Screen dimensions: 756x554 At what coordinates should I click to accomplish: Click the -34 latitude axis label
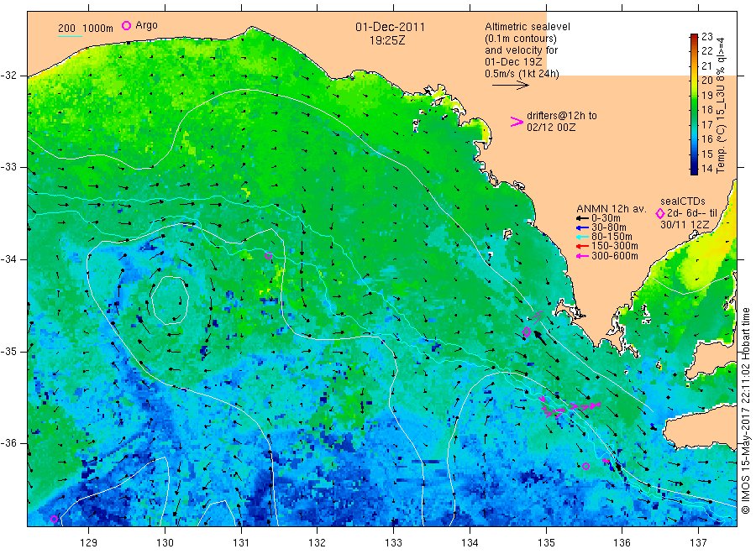[8, 259]
